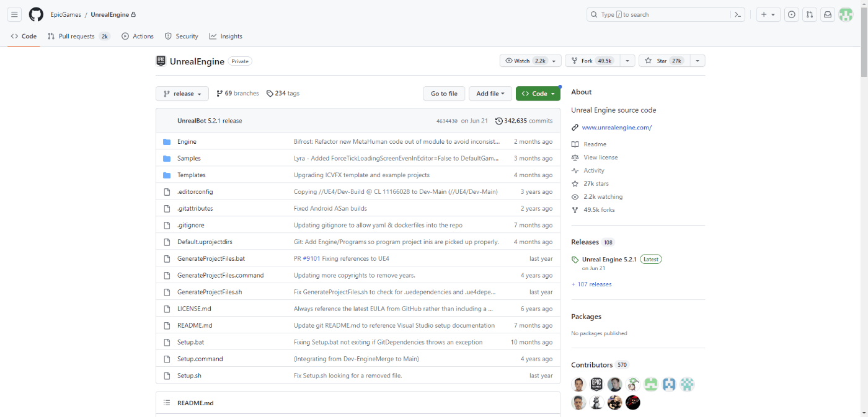Click the Epic Games contributor avatar
Viewport: 868px width, 417px height.
click(596, 384)
